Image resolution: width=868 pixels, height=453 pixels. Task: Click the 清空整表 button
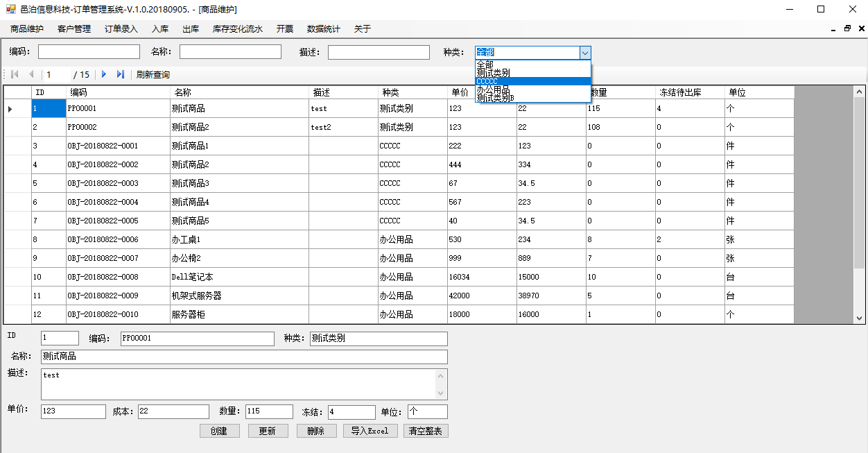(426, 431)
